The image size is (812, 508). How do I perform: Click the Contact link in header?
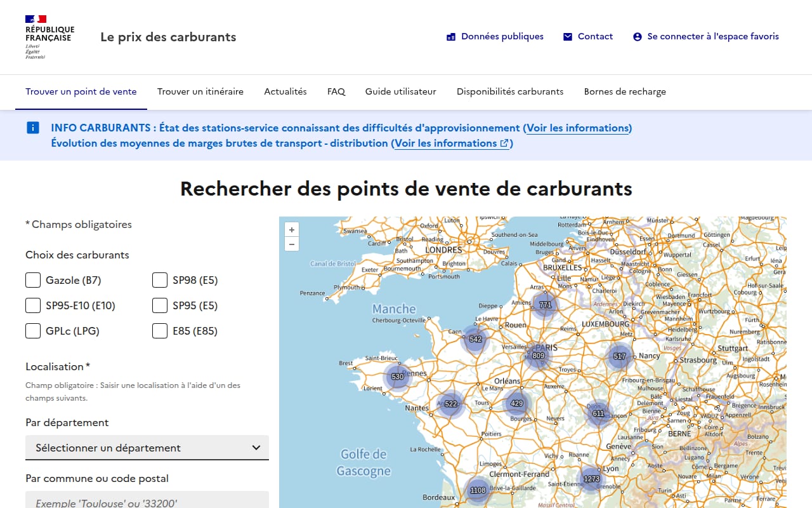coord(588,37)
